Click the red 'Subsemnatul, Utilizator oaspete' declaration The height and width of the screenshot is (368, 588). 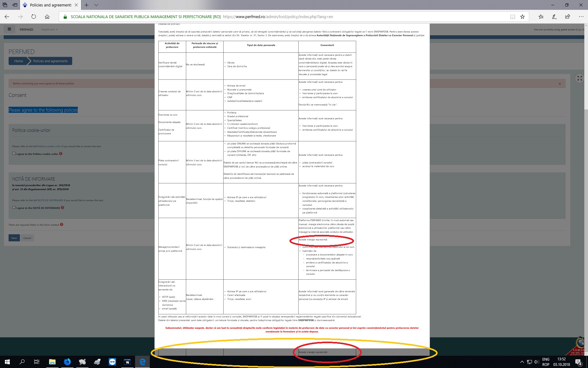click(x=292, y=330)
